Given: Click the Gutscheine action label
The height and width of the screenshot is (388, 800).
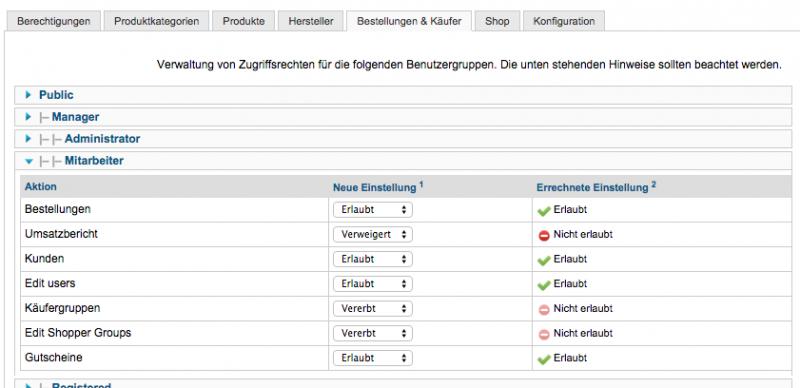Looking at the screenshot, I should (x=54, y=357).
